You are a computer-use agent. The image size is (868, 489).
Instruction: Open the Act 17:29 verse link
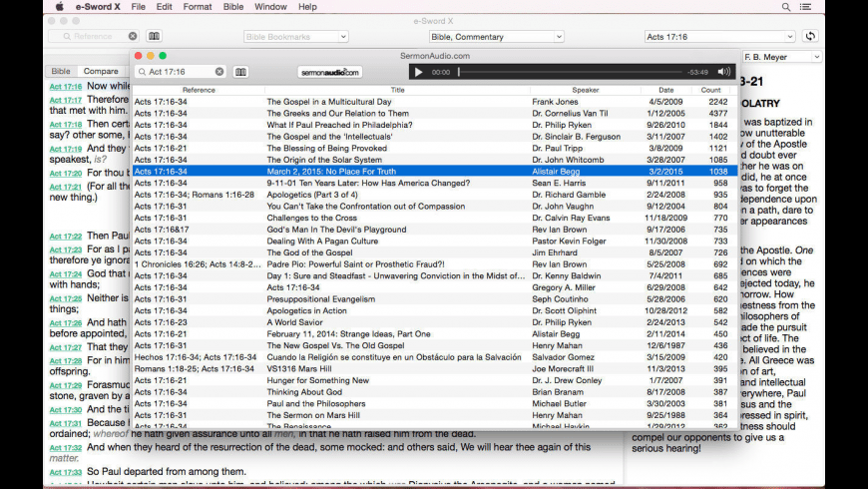coord(65,385)
